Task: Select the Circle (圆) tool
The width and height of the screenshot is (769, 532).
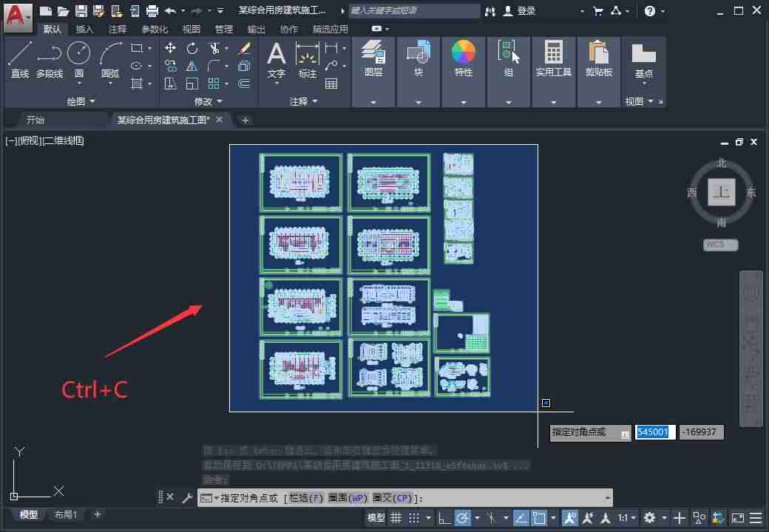Action: (78, 60)
